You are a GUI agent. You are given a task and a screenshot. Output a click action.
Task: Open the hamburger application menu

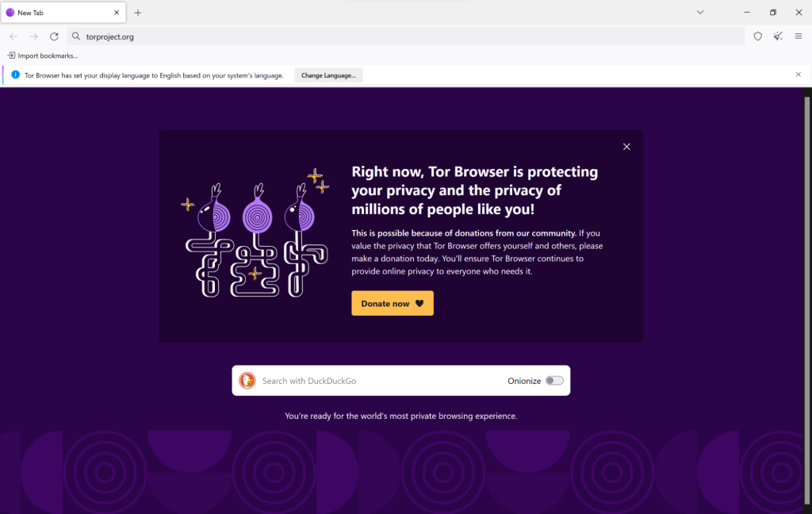[x=799, y=36]
